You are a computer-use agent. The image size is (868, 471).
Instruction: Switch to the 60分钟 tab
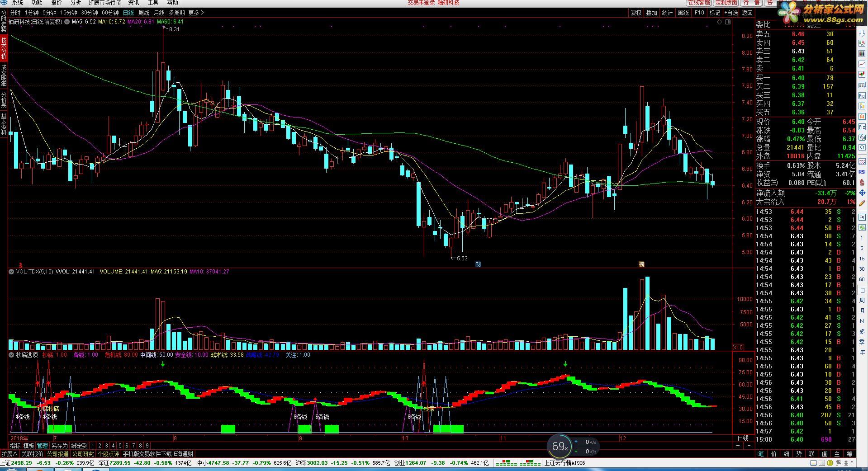[x=110, y=13]
